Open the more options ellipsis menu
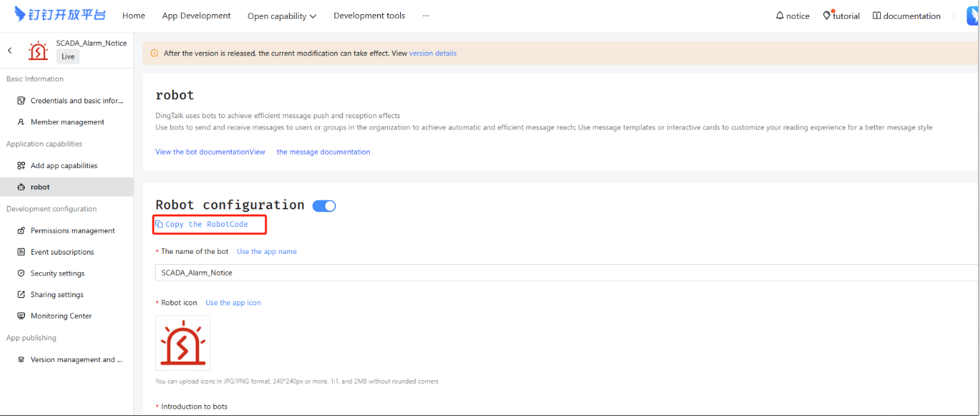The height and width of the screenshot is (416, 980). point(425,16)
